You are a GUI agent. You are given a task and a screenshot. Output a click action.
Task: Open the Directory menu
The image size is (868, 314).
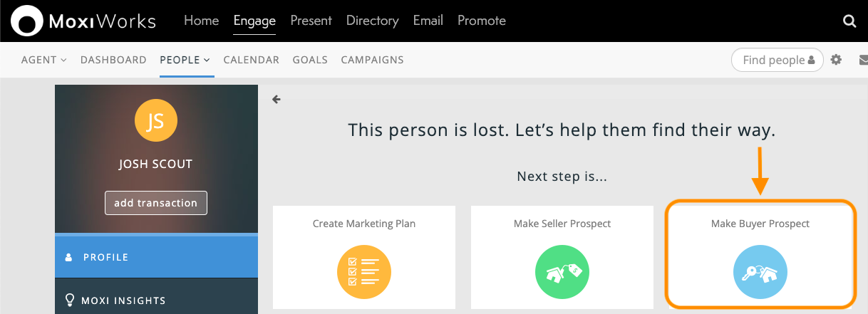pyautogui.click(x=372, y=21)
